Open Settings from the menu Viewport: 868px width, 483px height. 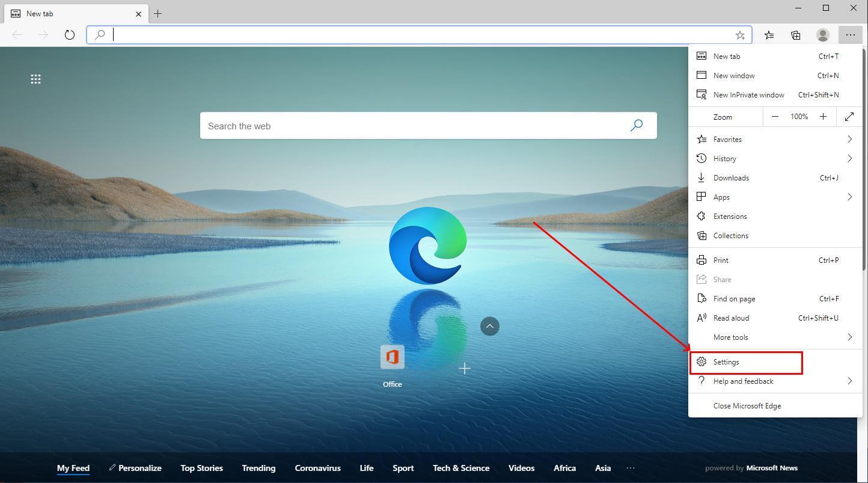(775, 361)
